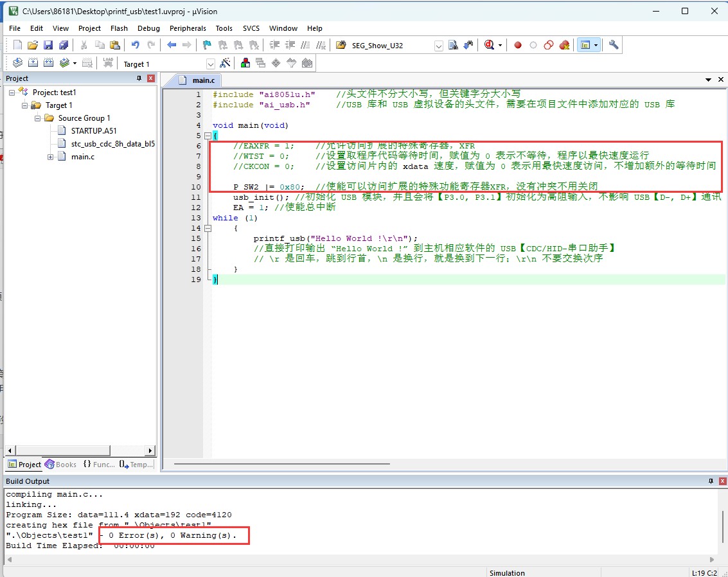
Task: Collapse the main function code fold
Action: tap(208, 136)
